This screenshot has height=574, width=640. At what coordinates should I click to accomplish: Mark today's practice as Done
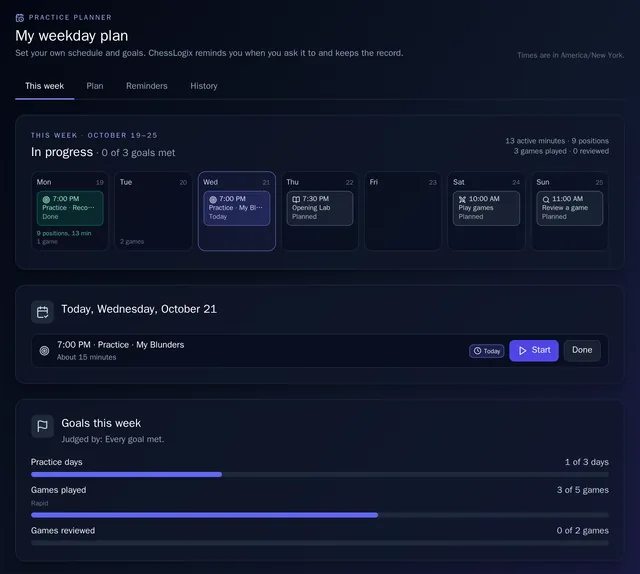pos(582,350)
